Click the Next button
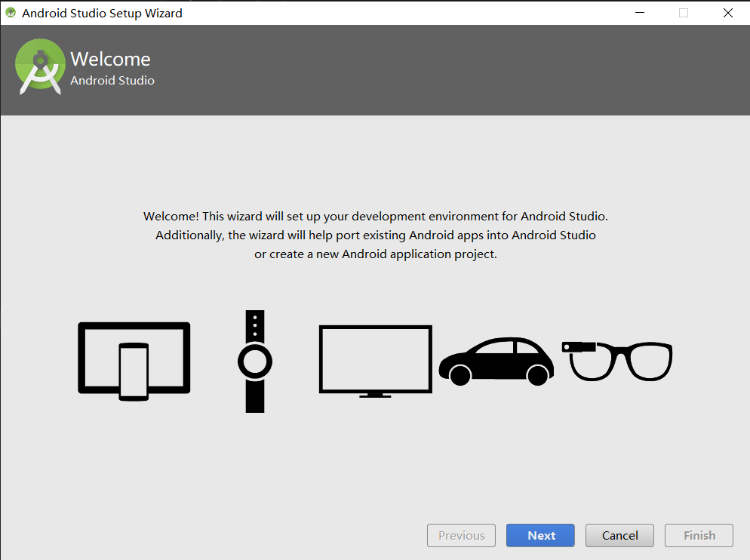 540,535
